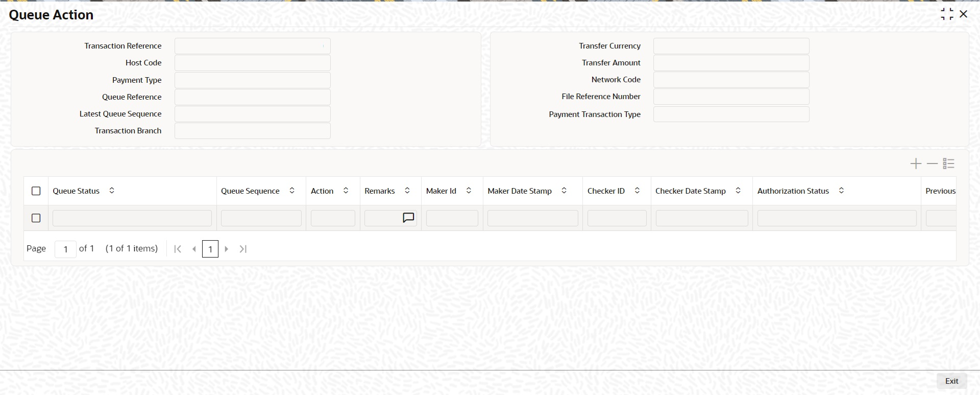This screenshot has height=395, width=980.
Task: Close the Queue Action window
Action: pyautogui.click(x=964, y=14)
